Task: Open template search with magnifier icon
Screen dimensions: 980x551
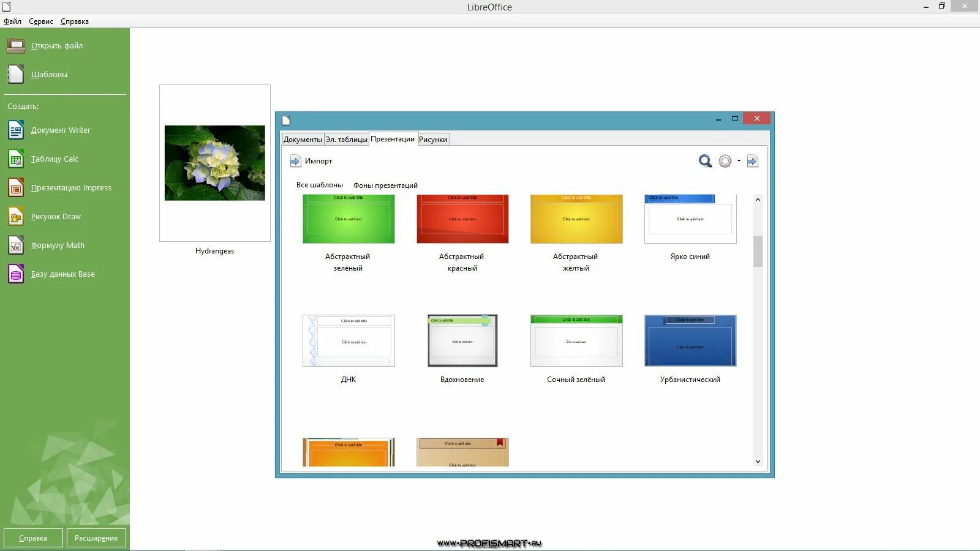Action: point(705,161)
